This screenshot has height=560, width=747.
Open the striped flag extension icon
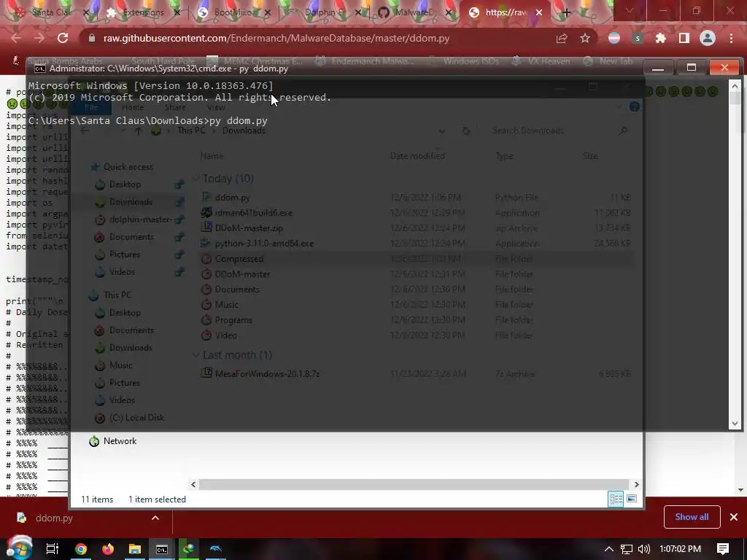(614, 38)
